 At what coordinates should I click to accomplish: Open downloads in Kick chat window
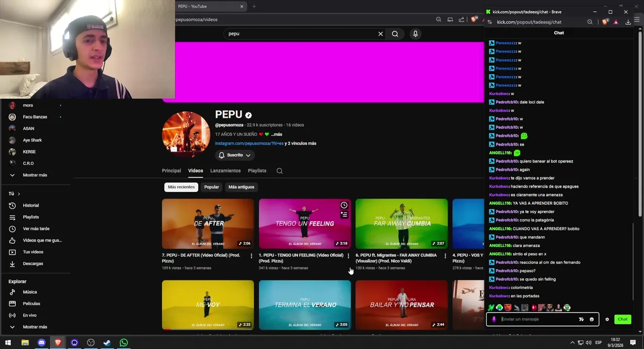pyautogui.click(x=628, y=22)
